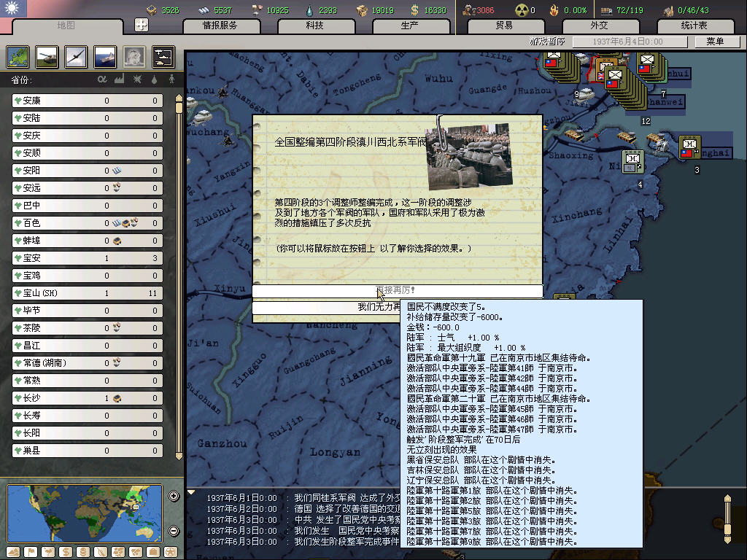Sort provinces by oil drop icon

[x=155, y=79]
